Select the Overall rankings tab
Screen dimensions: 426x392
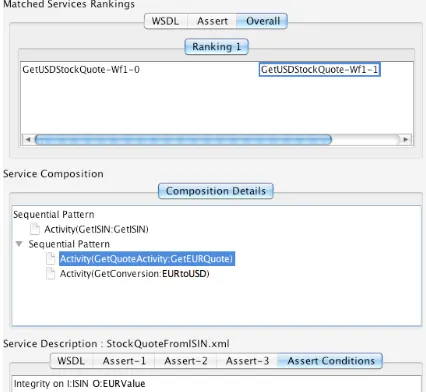262,21
